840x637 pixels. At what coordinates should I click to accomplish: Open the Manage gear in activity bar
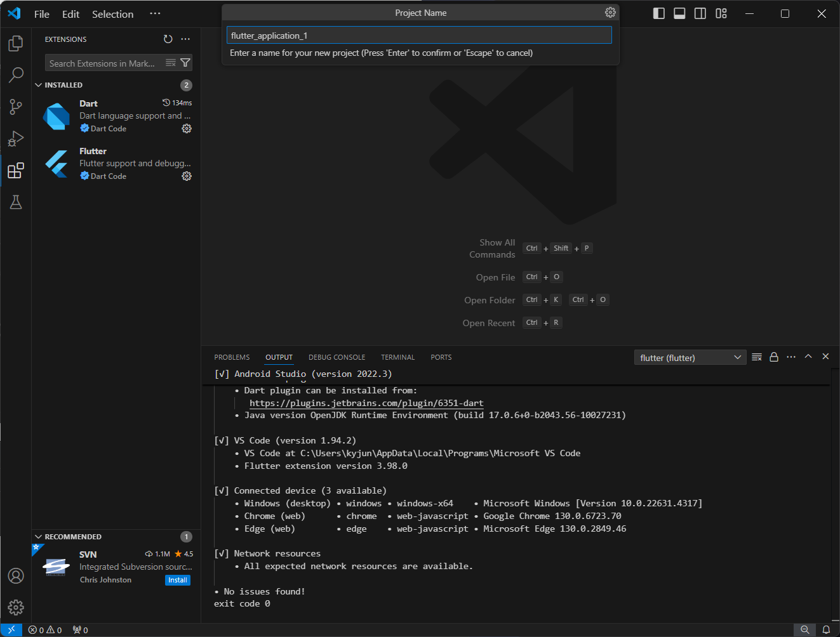coord(16,607)
